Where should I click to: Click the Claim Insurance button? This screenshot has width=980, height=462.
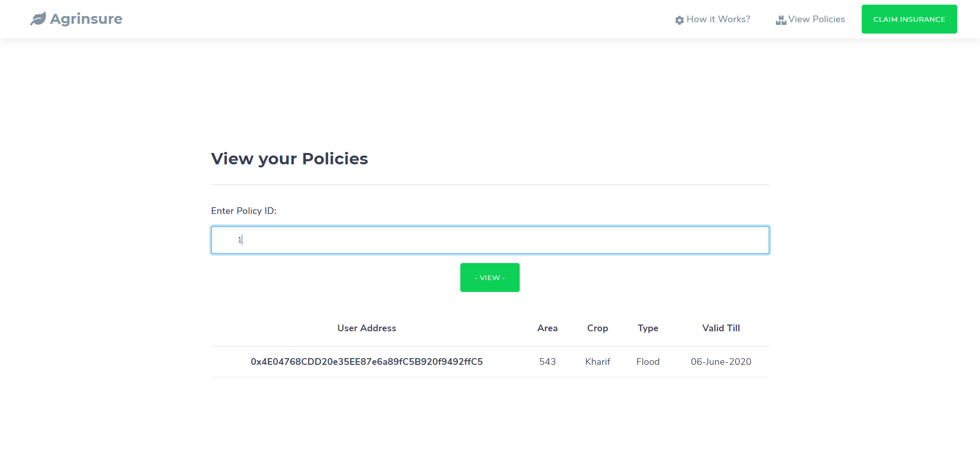909,19
